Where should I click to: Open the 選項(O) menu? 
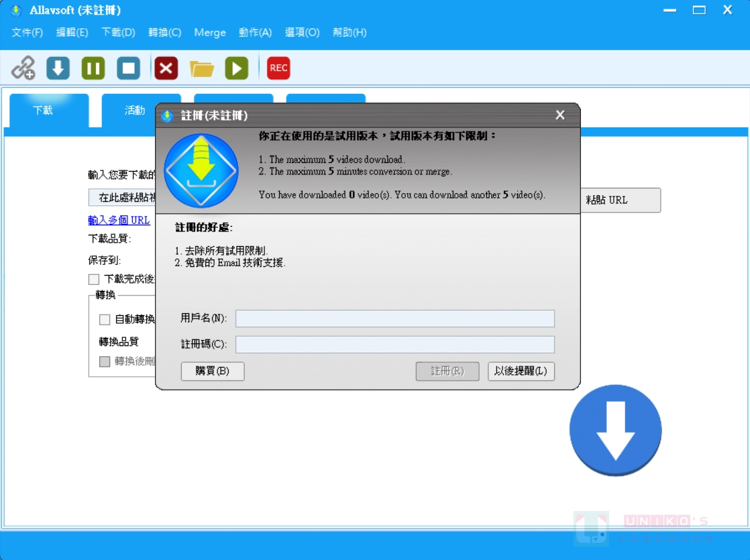pyautogui.click(x=302, y=32)
